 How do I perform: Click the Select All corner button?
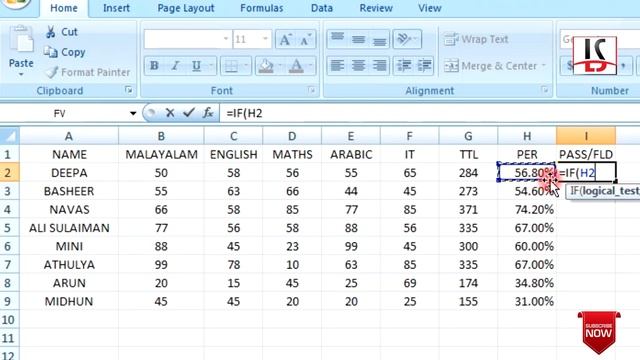pyautogui.click(x=9, y=136)
